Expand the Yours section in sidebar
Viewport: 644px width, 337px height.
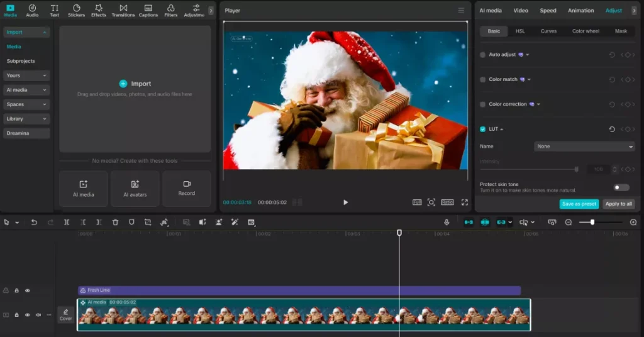(26, 75)
